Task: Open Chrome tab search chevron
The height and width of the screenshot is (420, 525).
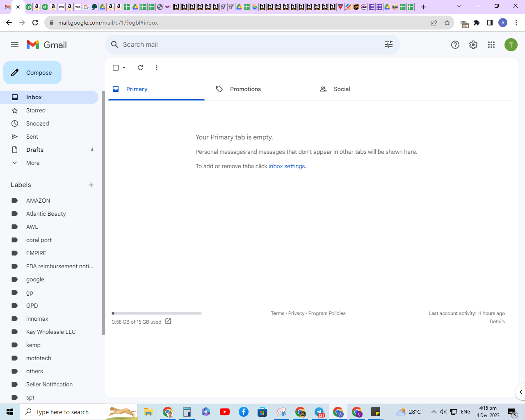Action: pyautogui.click(x=459, y=6)
